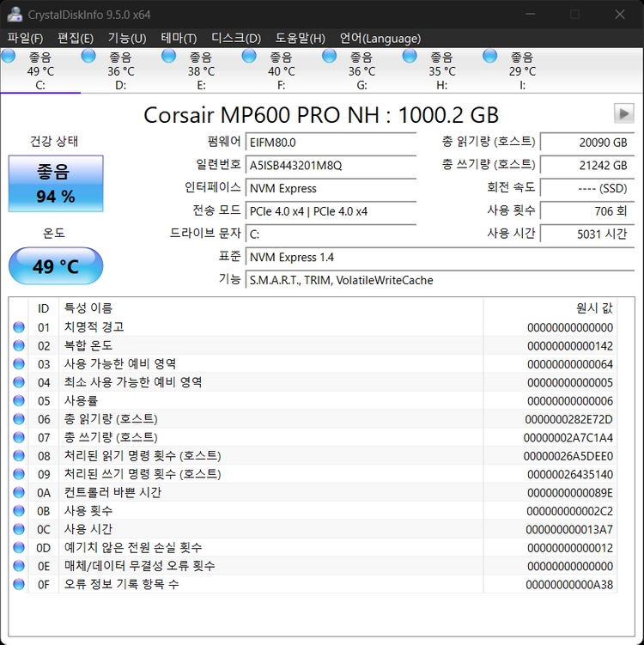Open the 언어(Language) menu
The height and width of the screenshot is (645, 644).
(x=380, y=39)
